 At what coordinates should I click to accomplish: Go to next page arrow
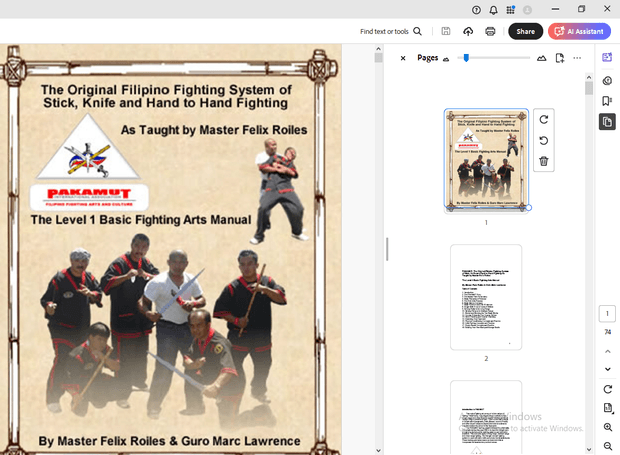pos(608,369)
